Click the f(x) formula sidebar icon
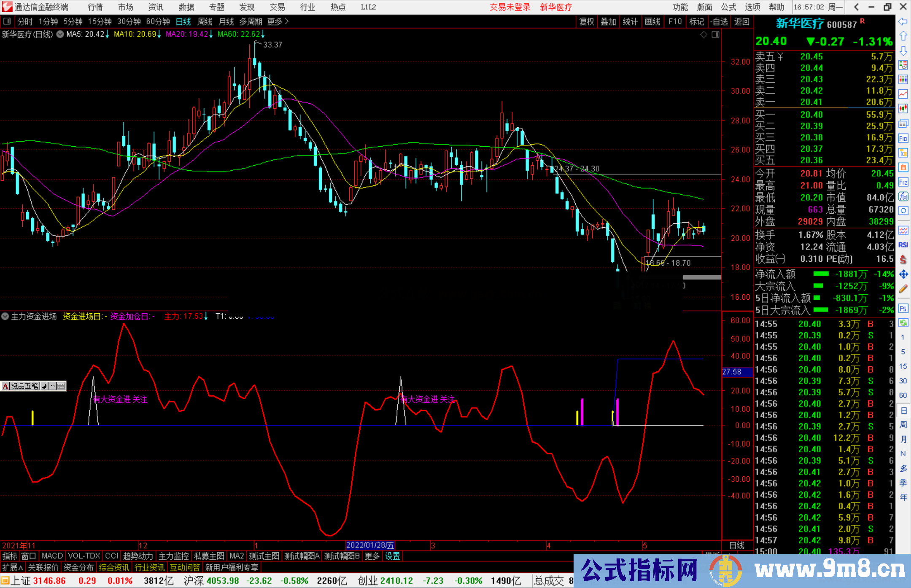The height and width of the screenshot is (588, 911). (x=903, y=196)
